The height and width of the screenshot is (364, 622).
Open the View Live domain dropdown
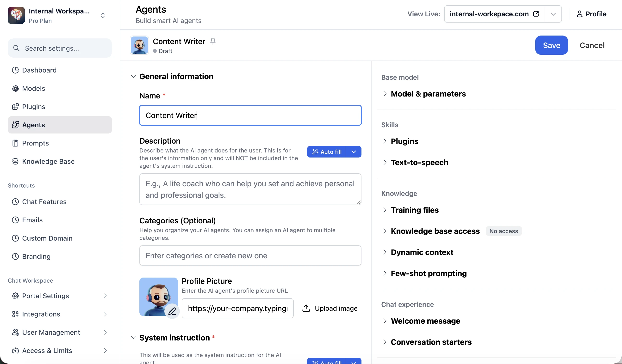pos(553,14)
